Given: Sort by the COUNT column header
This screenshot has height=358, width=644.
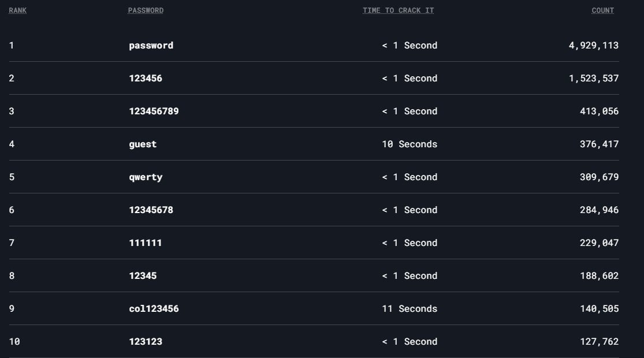Looking at the screenshot, I should (602, 10).
